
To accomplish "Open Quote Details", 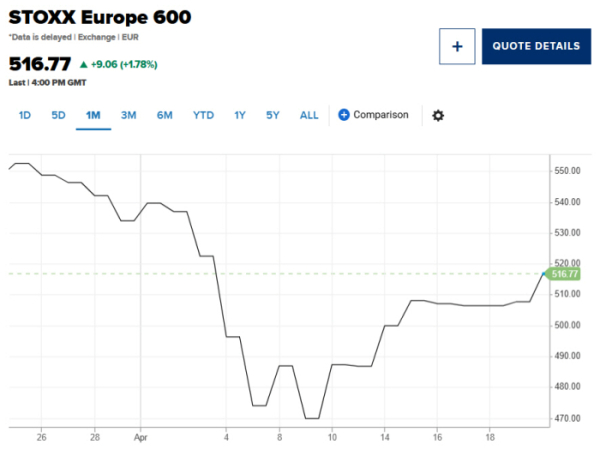I will [x=535, y=46].
